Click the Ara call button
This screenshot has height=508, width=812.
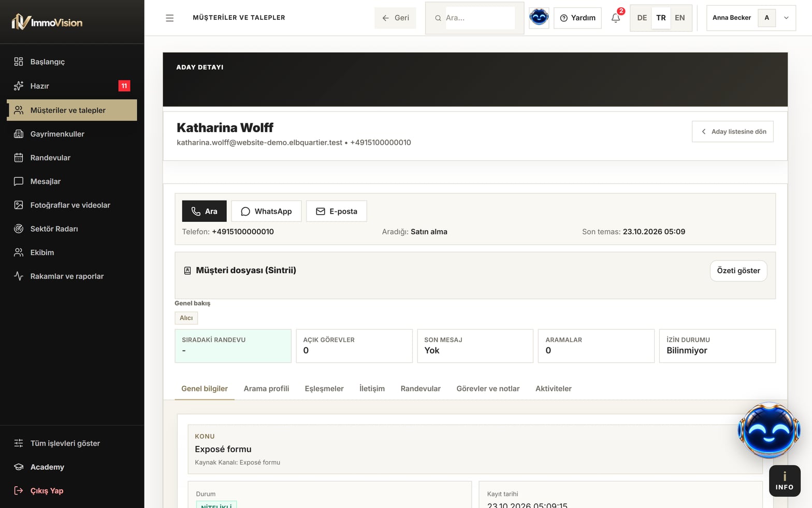[204, 211]
